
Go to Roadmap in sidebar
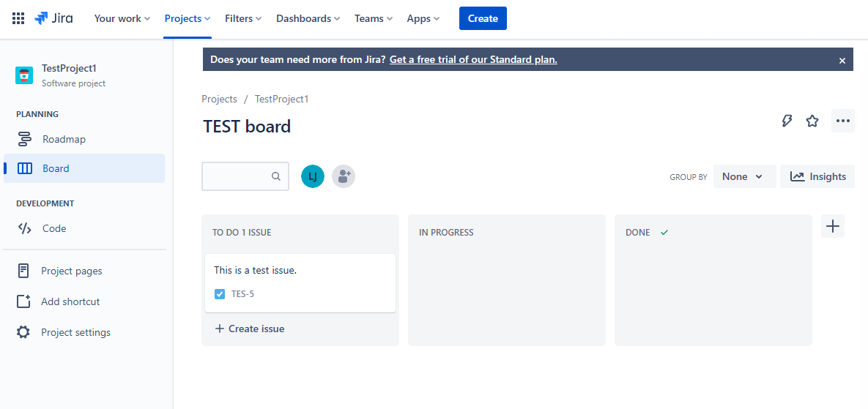64,139
